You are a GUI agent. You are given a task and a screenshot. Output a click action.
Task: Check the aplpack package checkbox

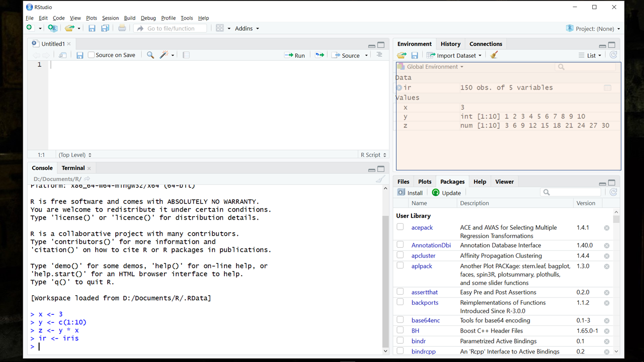(400, 265)
